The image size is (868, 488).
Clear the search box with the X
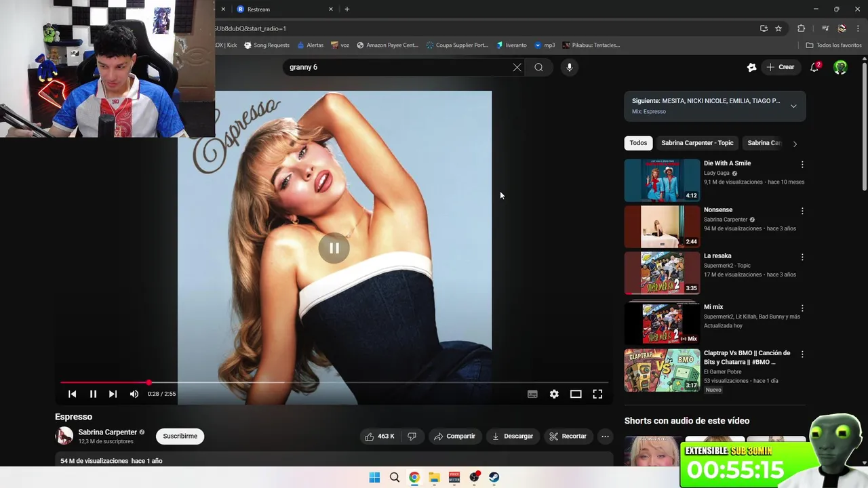(x=517, y=67)
